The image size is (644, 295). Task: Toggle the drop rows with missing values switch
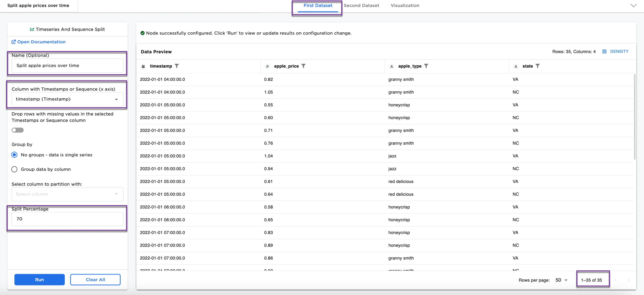17,130
